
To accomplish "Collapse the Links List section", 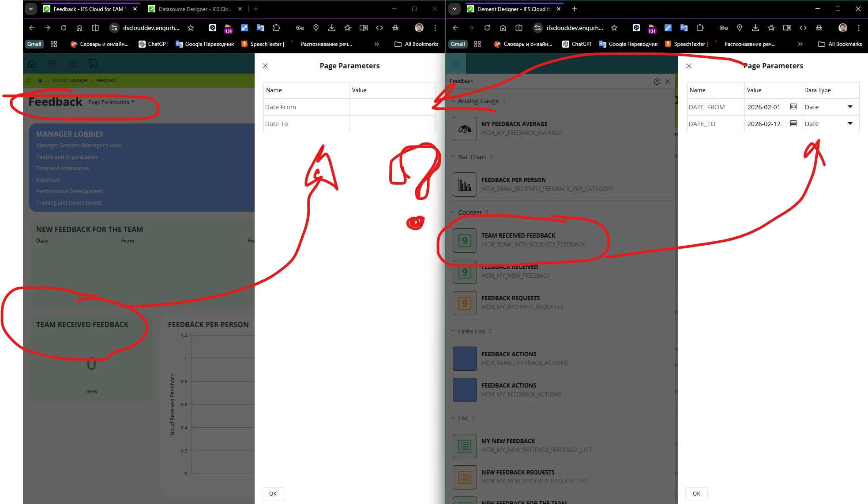I will pos(453,331).
